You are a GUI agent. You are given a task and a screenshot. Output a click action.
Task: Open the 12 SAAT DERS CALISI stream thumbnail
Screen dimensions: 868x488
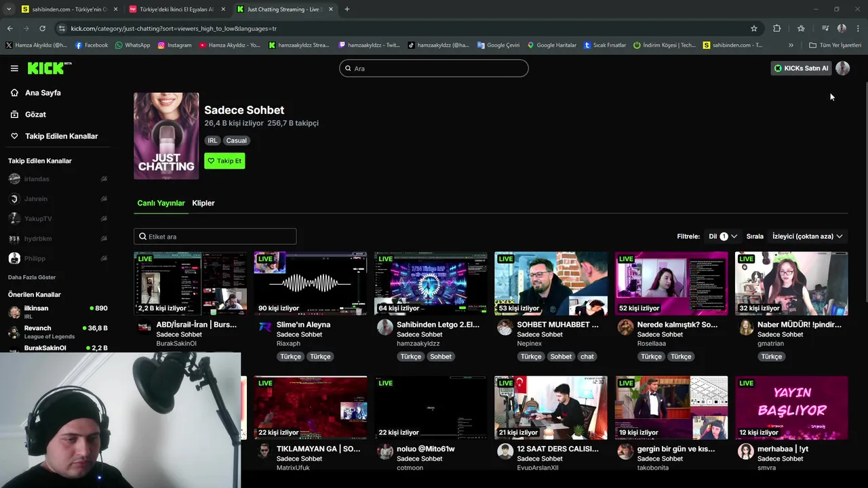[x=551, y=408]
